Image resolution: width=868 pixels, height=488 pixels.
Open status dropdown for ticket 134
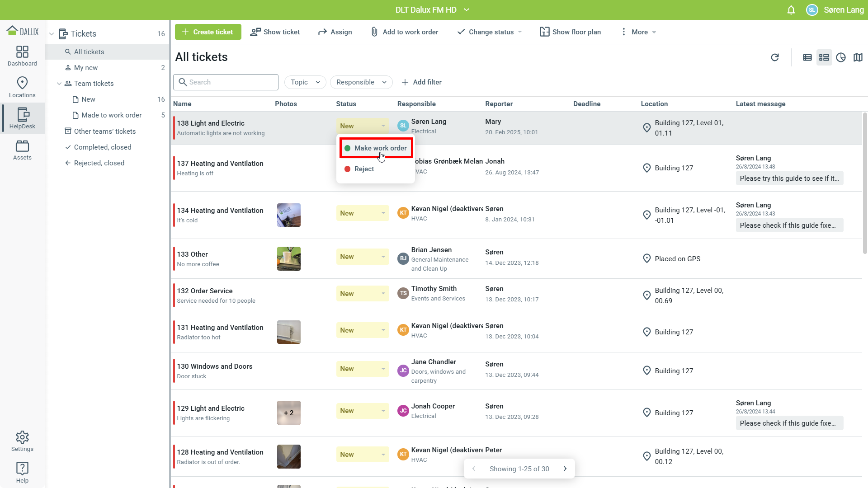pos(362,213)
